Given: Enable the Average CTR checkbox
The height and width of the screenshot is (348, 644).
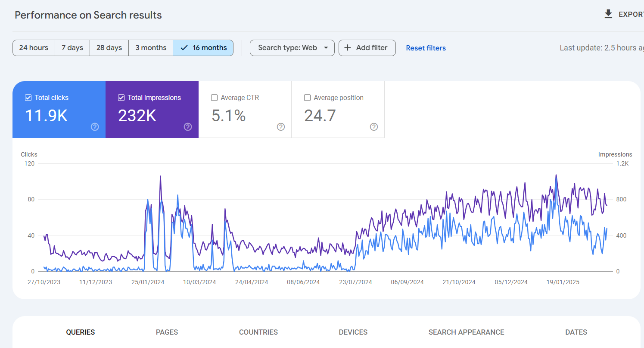Looking at the screenshot, I should point(214,98).
